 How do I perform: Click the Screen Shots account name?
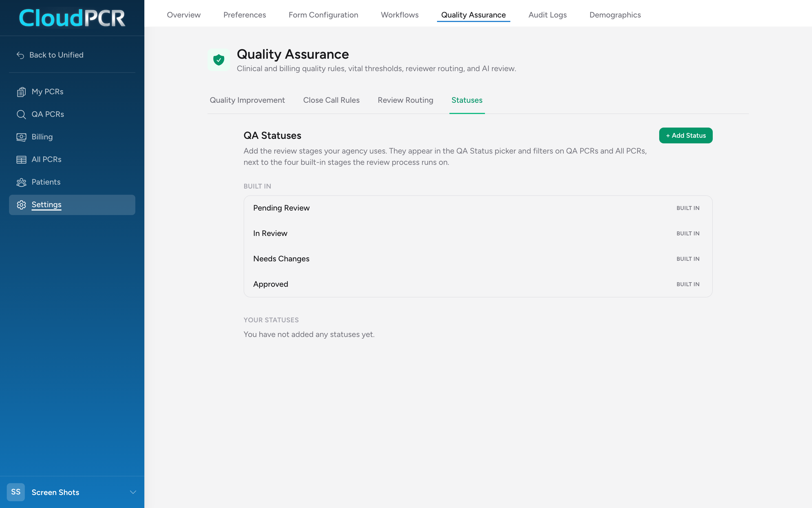coord(55,492)
